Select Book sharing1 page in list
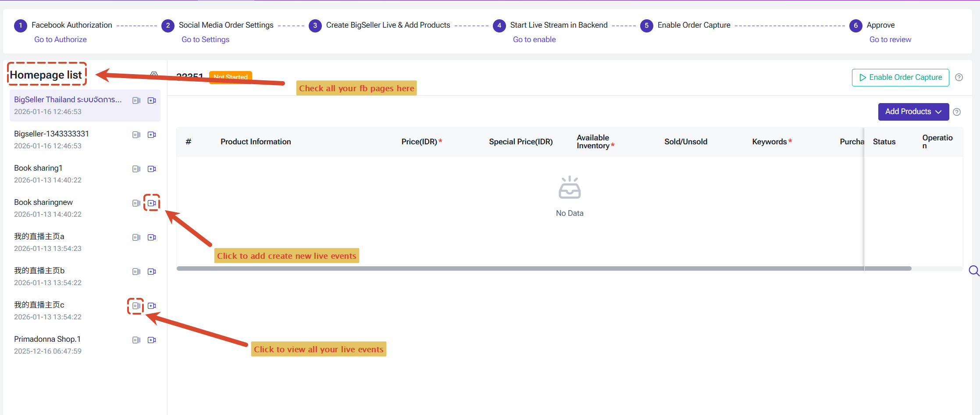This screenshot has width=980, height=415. coord(85,174)
